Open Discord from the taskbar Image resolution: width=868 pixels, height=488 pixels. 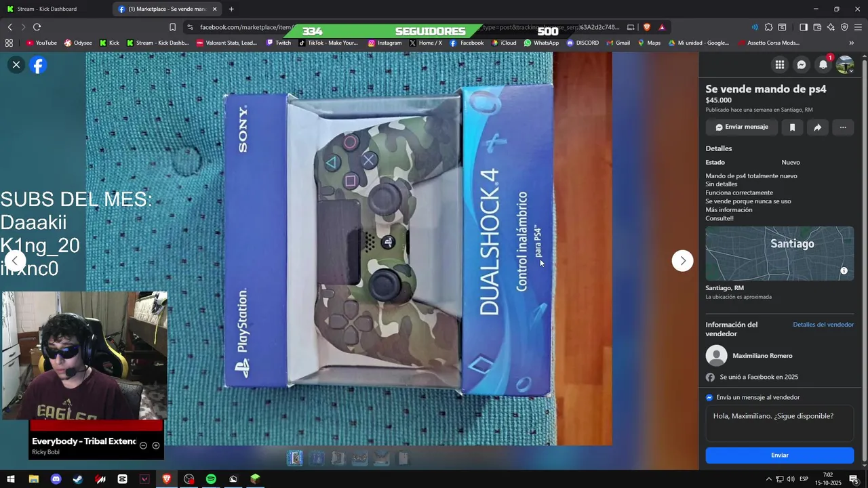[56, 479]
